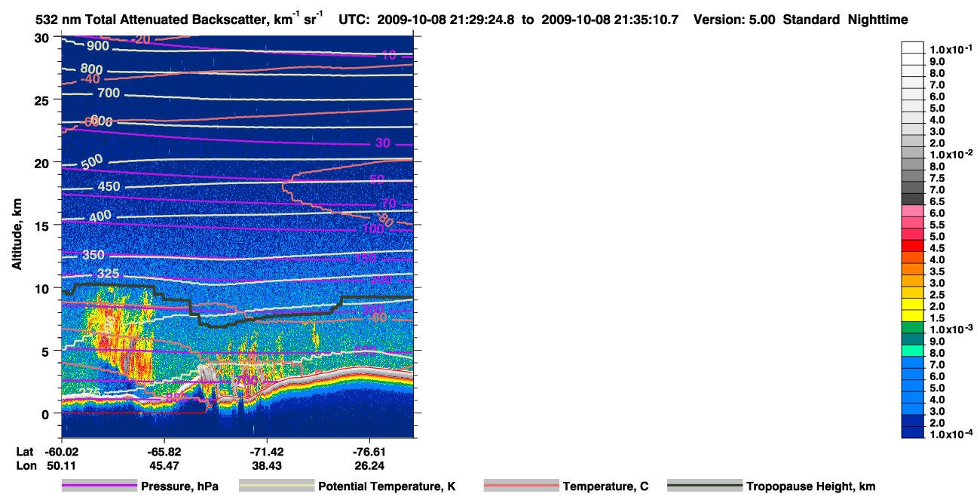The width and height of the screenshot is (980, 503).
Task: Click the altitude axis tick 15
Action: (44, 225)
